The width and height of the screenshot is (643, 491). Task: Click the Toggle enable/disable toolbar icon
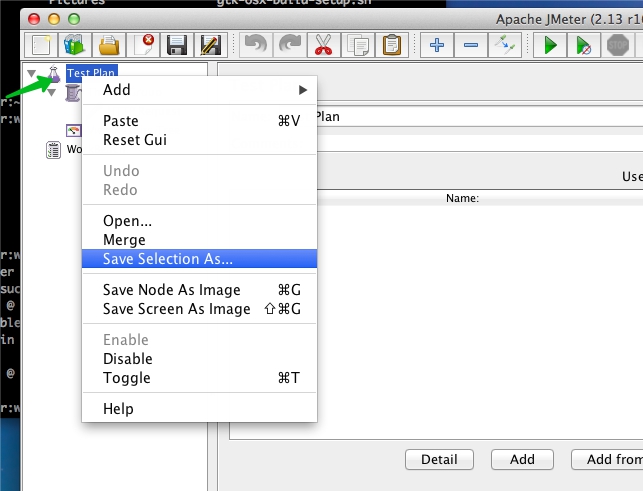pyautogui.click(x=505, y=45)
